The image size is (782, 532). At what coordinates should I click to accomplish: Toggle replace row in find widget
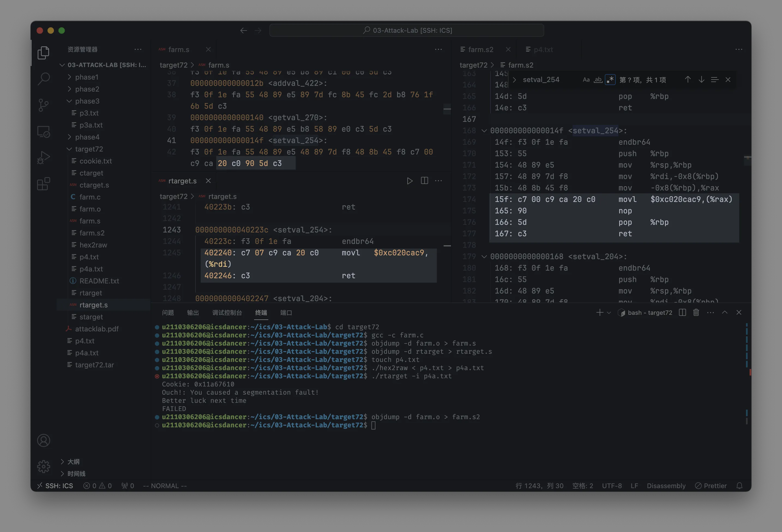click(x=514, y=80)
